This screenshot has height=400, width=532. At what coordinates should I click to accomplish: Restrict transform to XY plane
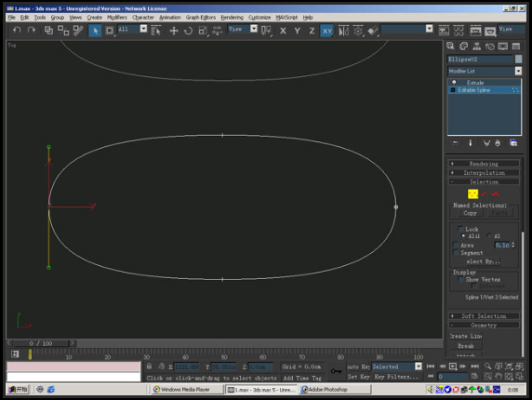pos(326,31)
